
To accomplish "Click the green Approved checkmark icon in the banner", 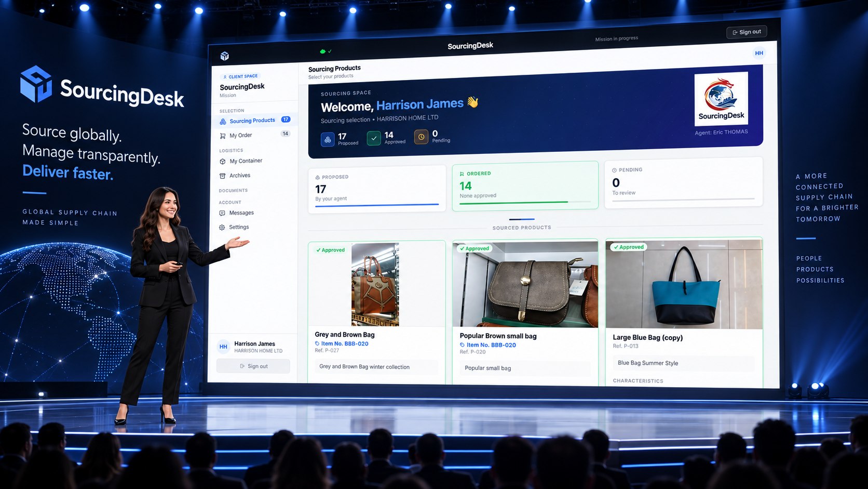I will click(x=374, y=138).
